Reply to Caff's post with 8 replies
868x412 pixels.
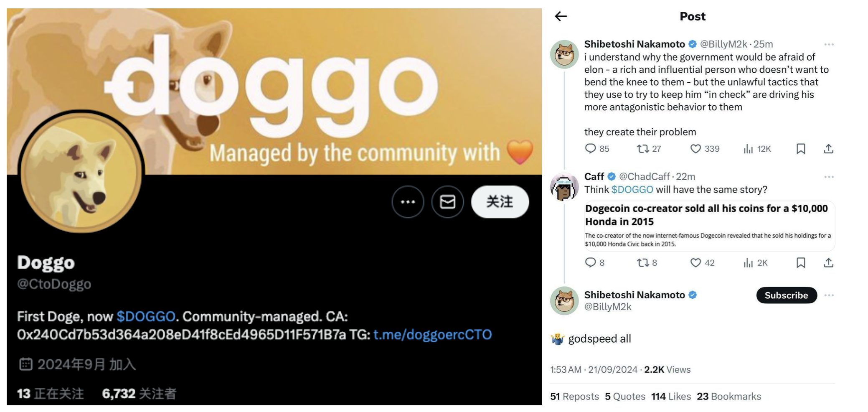tap(590, 263)
